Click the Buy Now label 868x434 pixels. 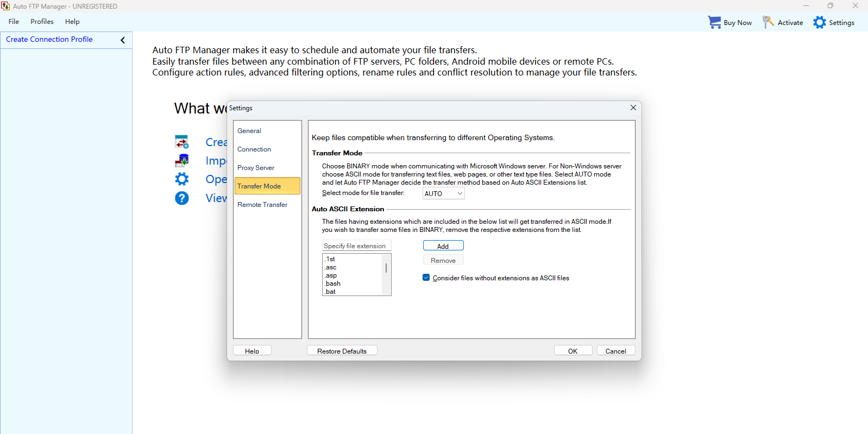738,23
